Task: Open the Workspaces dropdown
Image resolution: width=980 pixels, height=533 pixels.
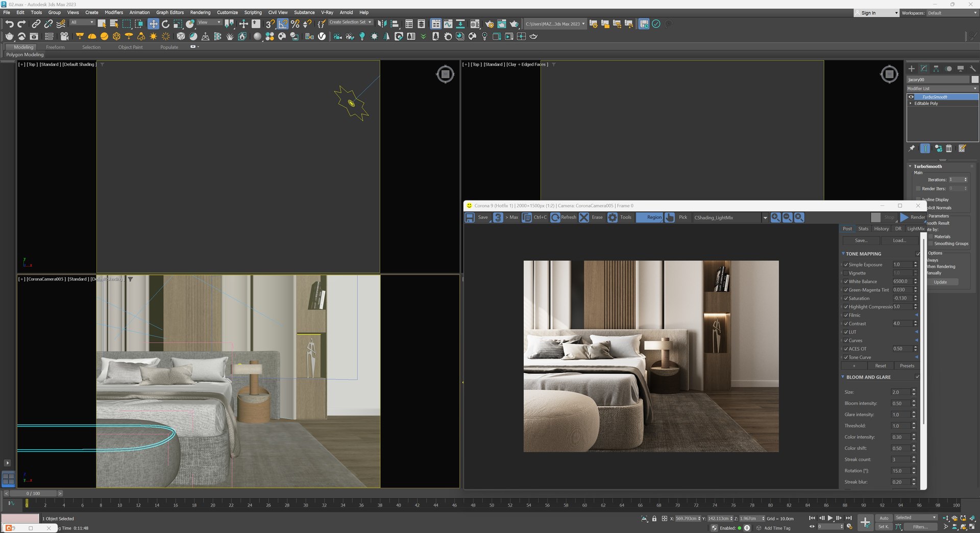Action: [x=952, y=13]
